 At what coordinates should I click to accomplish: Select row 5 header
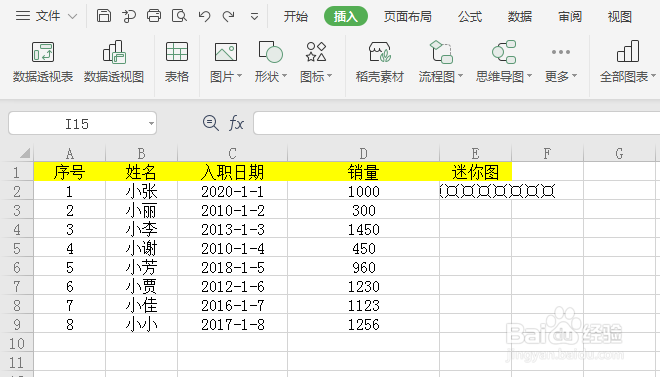click(x=16, y=248)
